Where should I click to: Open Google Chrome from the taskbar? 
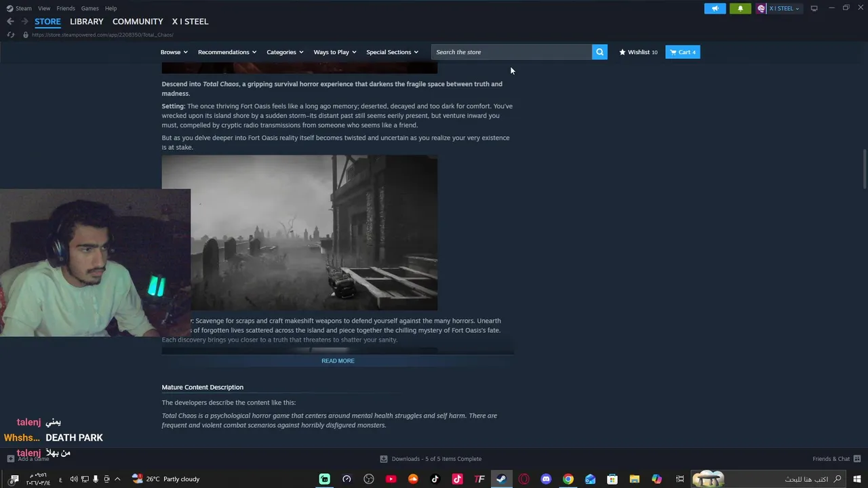click(x=568, y=479)
